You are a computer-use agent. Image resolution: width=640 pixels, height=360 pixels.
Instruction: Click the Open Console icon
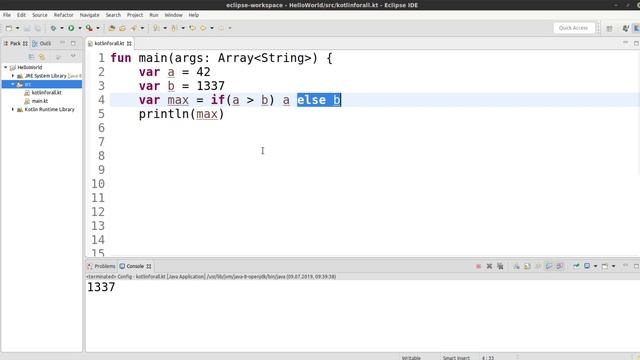605,266
